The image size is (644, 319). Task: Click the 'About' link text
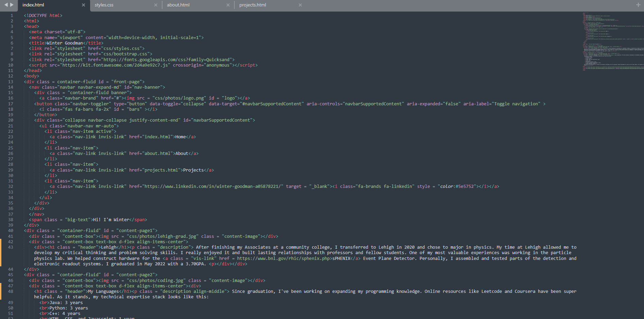pos(182,154)
